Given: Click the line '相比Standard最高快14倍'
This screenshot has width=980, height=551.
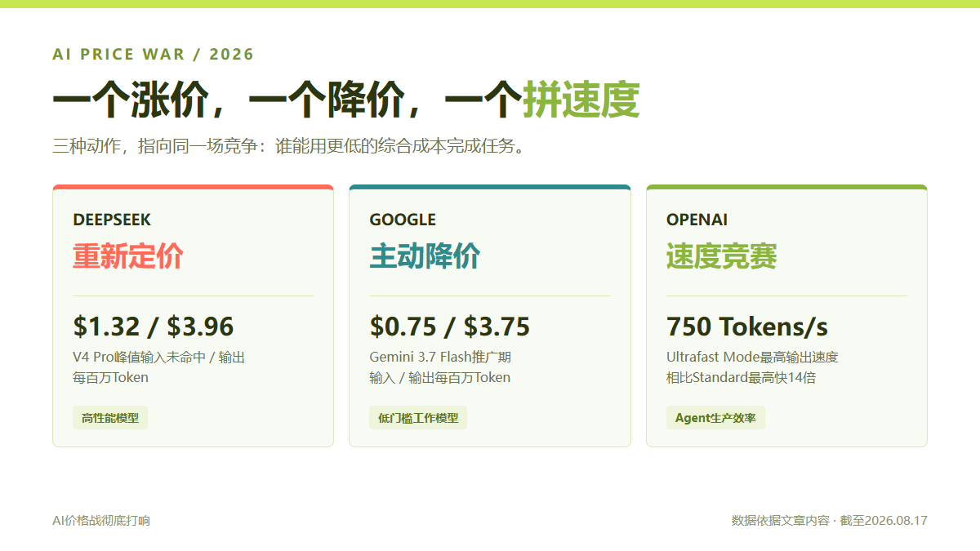Looking at the screenshot, I should [x=742, y=378].
